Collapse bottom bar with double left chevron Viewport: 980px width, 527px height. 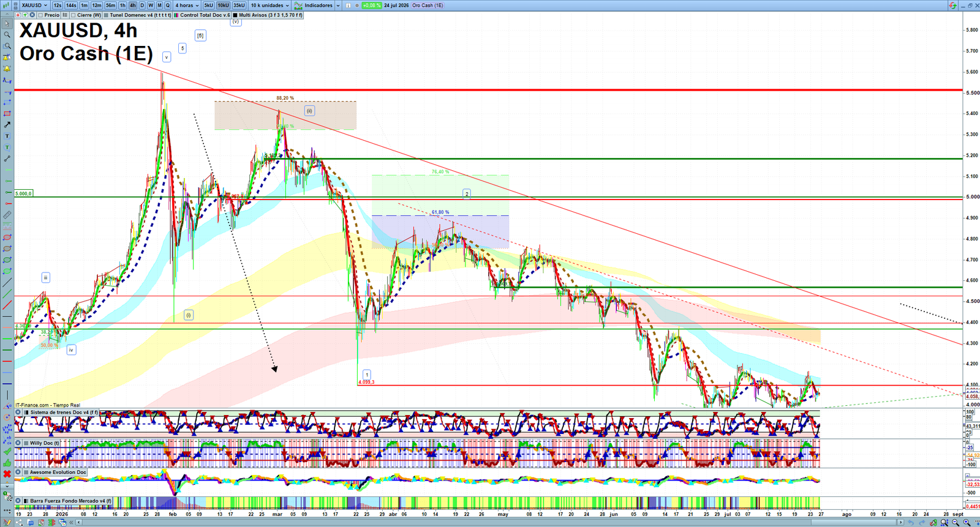(x=71, y=522)
